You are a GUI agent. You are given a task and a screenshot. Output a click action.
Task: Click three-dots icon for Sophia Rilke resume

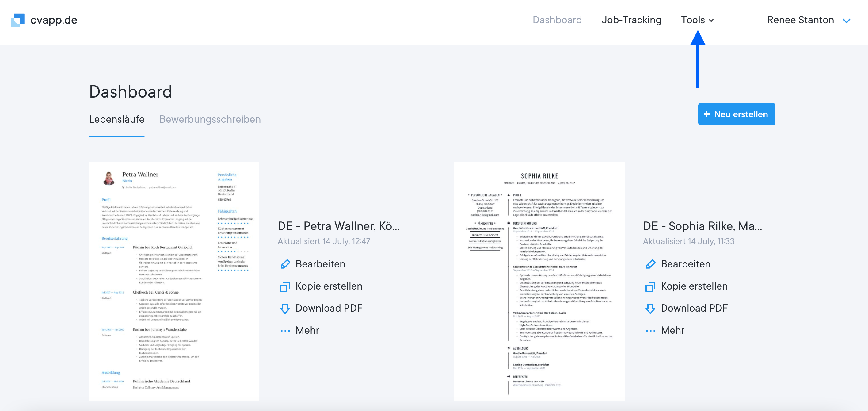(x=650, y=331)
